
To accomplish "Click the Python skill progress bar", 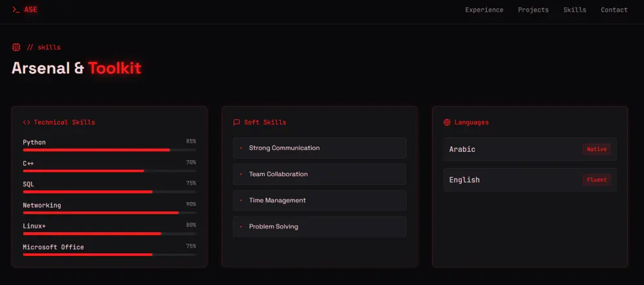I will point(109,150).
